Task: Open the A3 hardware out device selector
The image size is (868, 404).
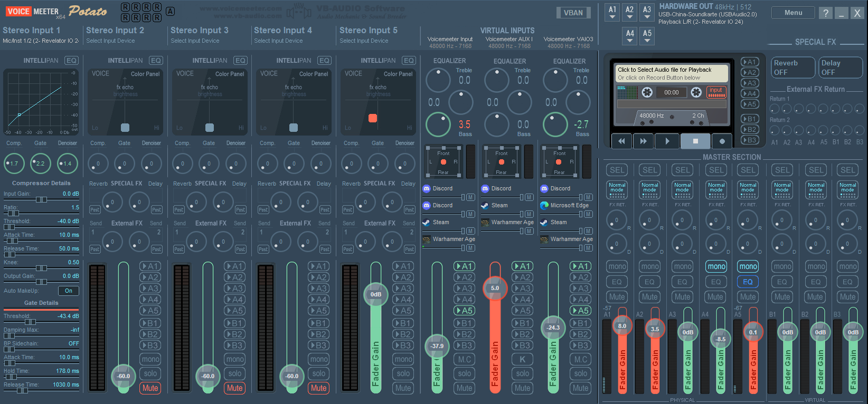Action: coord(647,13)
